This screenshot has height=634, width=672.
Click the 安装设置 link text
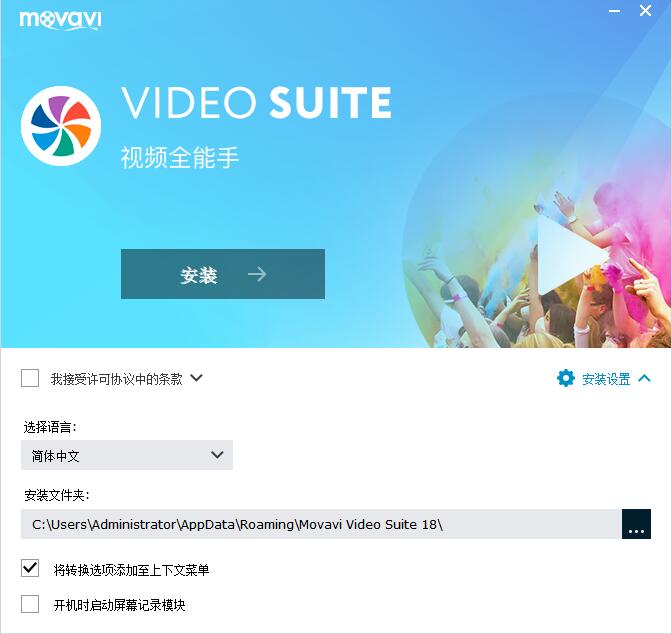tap(606, 379)
